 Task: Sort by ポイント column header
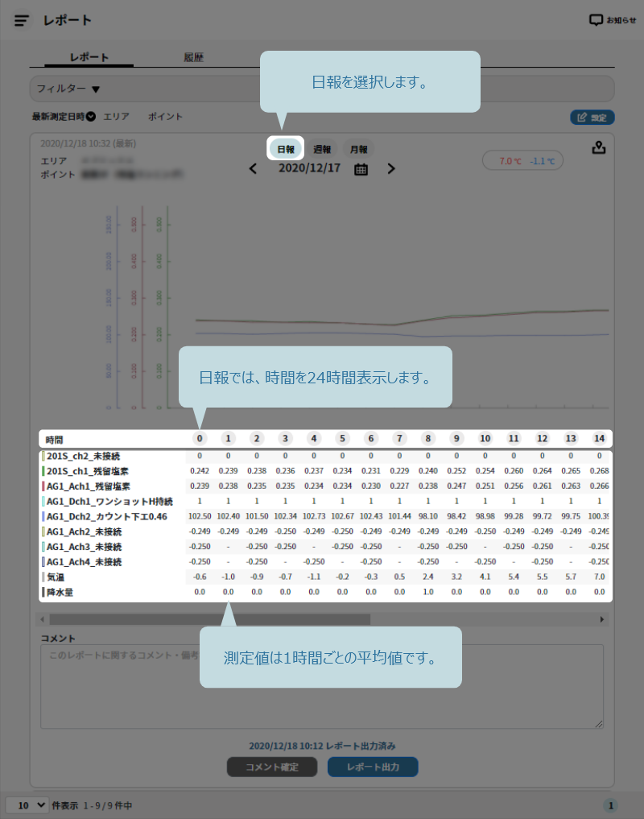pyautogui.click(x=165, y=117)
